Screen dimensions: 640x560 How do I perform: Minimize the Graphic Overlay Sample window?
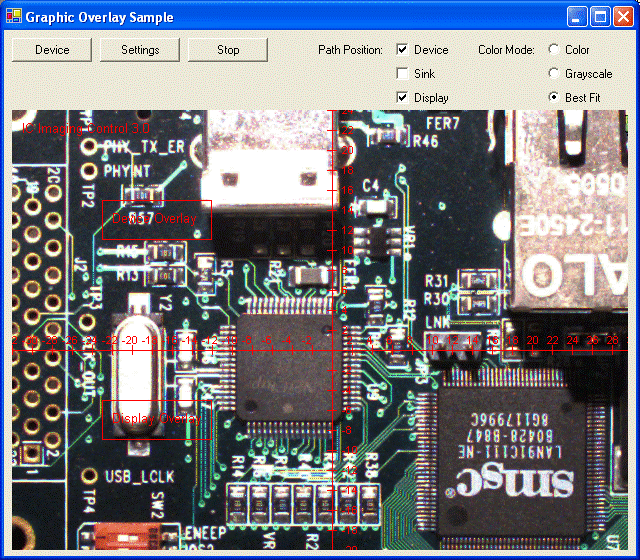(x=578, y=17)
